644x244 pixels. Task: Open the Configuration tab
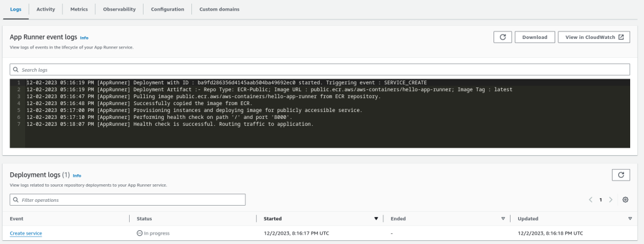[167, 9]
